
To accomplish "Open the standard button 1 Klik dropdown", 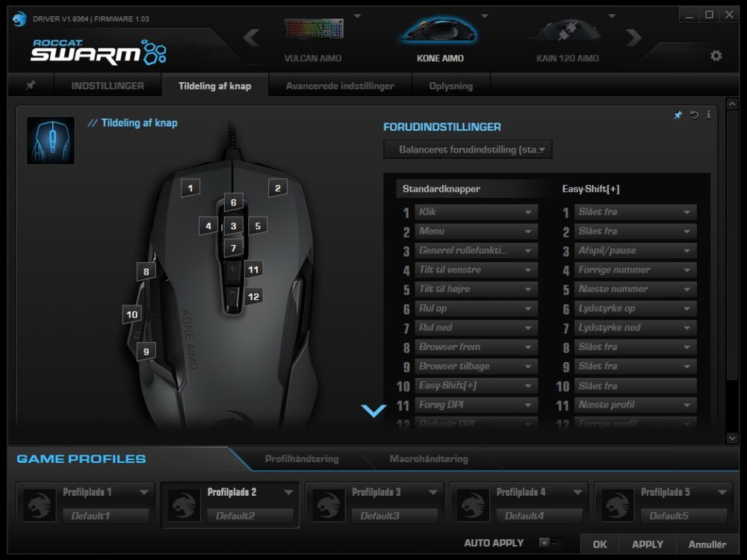I will 476,212.
